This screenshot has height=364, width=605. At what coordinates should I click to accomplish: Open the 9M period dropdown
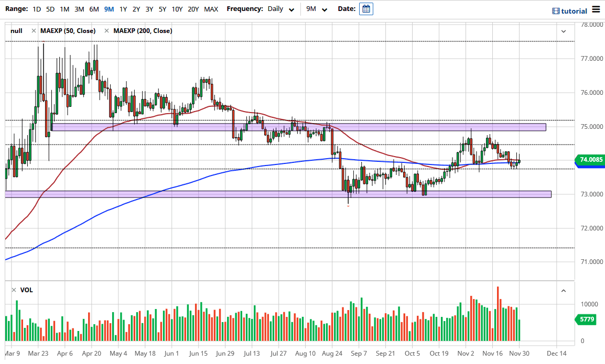(x=317, y=9)
